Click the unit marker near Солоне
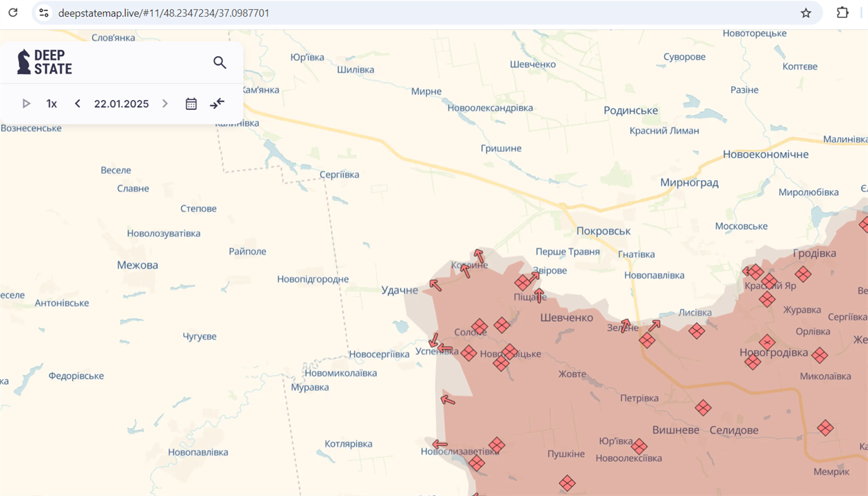 [479, 326]
